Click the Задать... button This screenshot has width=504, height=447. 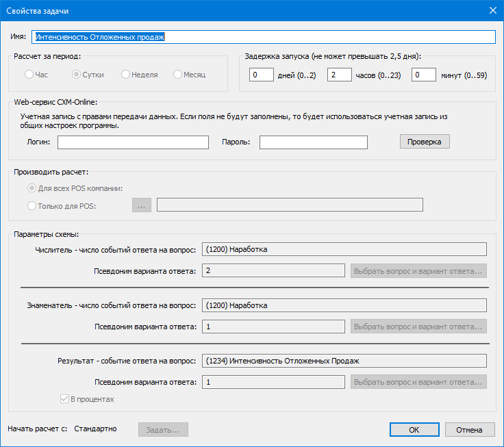tap(163, 430)
